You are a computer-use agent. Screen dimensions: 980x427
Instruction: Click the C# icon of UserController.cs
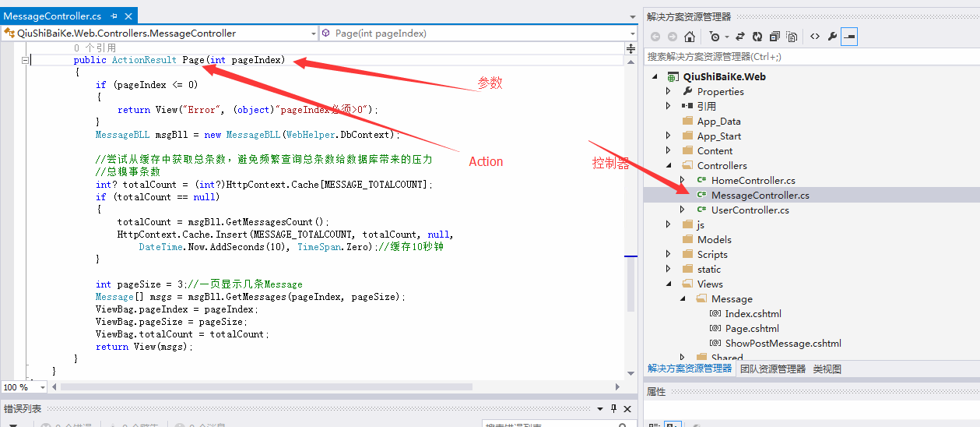(x=701, y=210)
